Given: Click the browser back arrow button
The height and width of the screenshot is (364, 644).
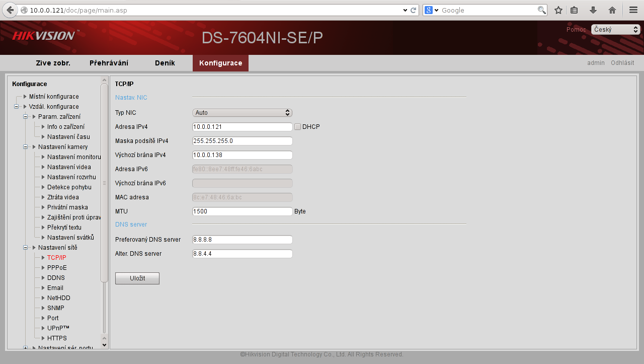Looking at the screenshot, I should (10, 10).
